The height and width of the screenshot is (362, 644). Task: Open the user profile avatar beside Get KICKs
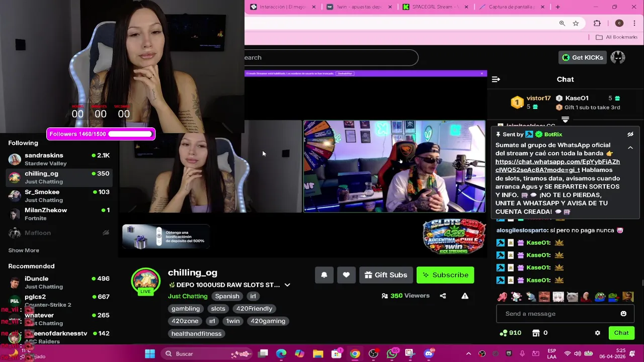coord(618,57)
